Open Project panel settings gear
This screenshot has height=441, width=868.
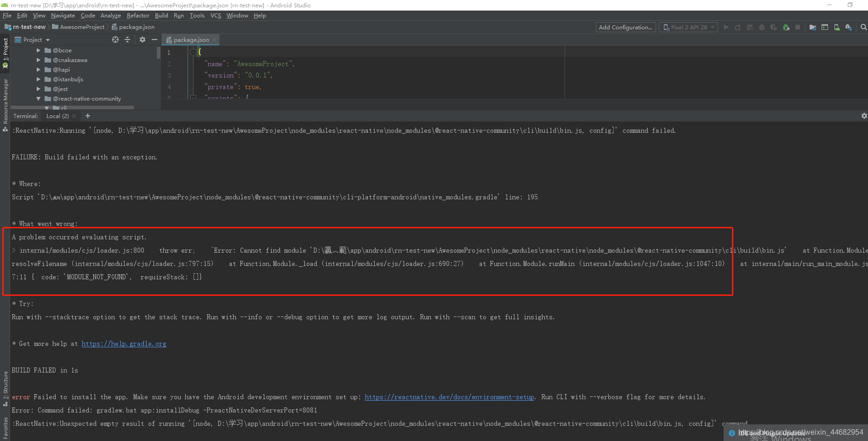pyautogui.click(x=143, y=40)
